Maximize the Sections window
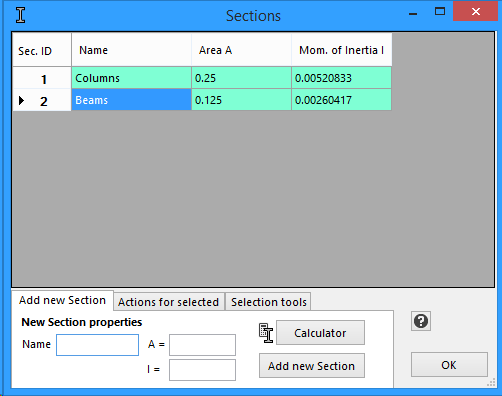Viewport: 502px width, 396px height. 440,12
